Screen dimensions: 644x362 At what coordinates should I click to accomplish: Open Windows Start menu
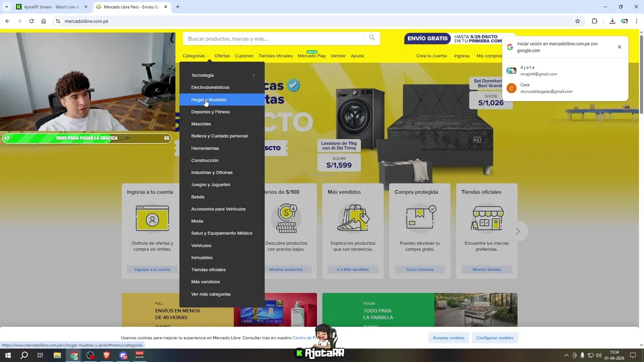pos(7,355)
